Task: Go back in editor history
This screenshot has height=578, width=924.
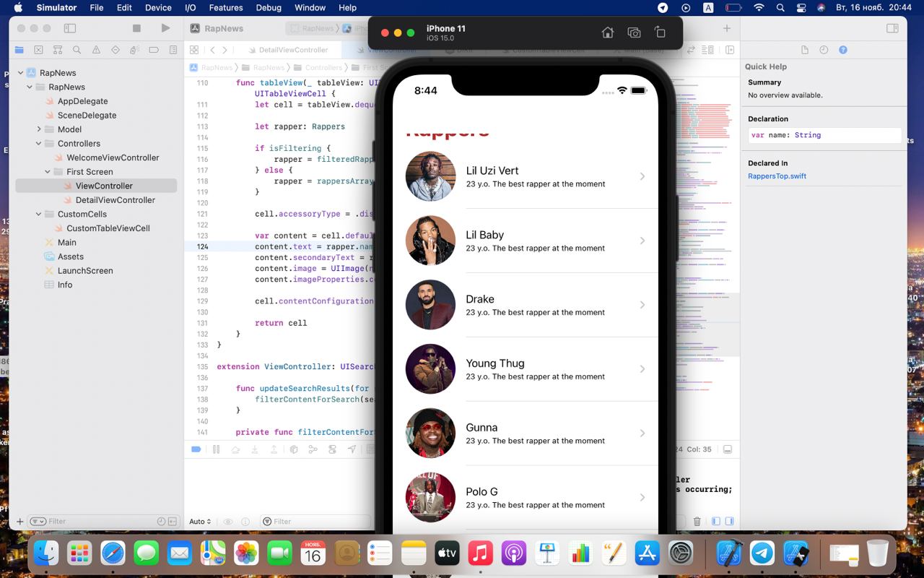Action: [212, 50]
